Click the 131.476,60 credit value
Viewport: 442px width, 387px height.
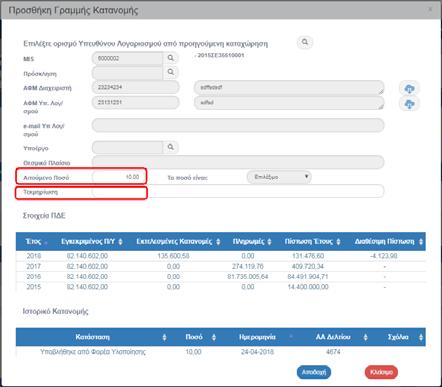[308, 256]
